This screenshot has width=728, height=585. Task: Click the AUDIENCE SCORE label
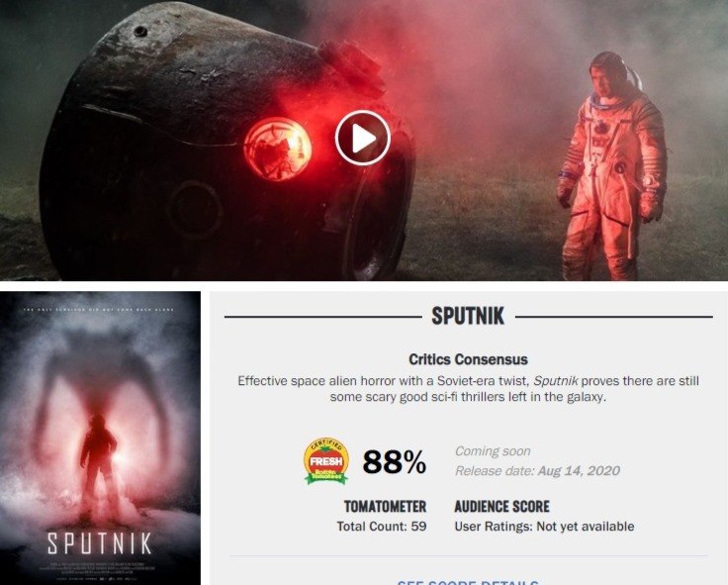[x=501, y=507]
